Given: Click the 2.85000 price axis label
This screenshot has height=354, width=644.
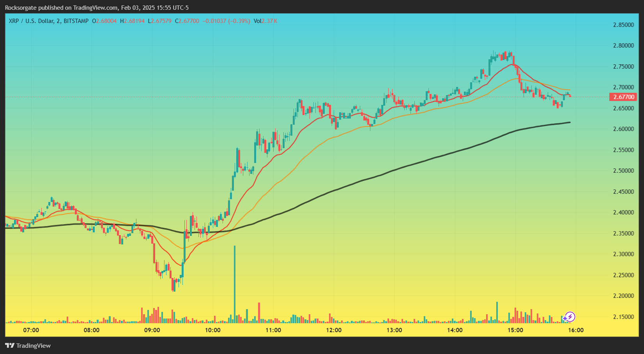Looking at the screenshot, I should 624,25.
